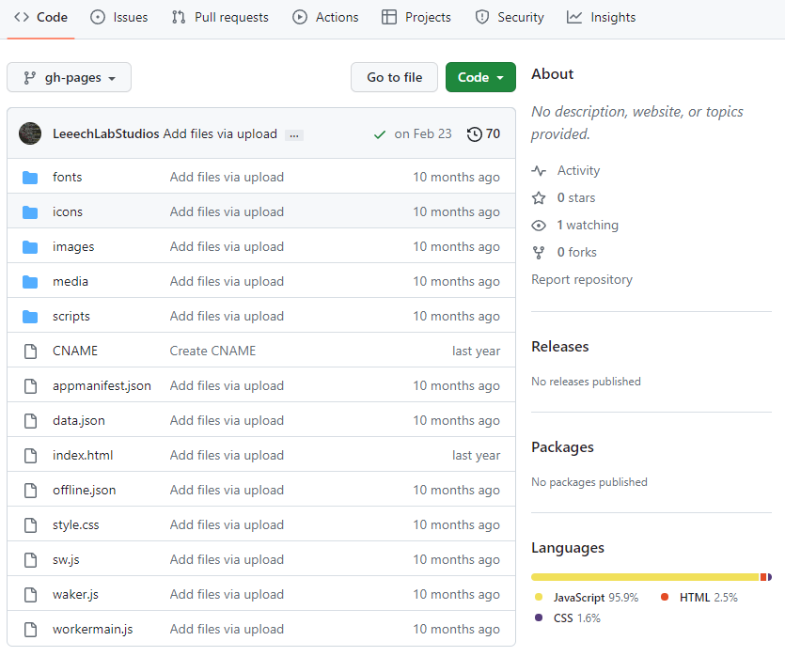Click the star icon beside 0 stars
The image size is (785, 672).
(x=539, y=198)
